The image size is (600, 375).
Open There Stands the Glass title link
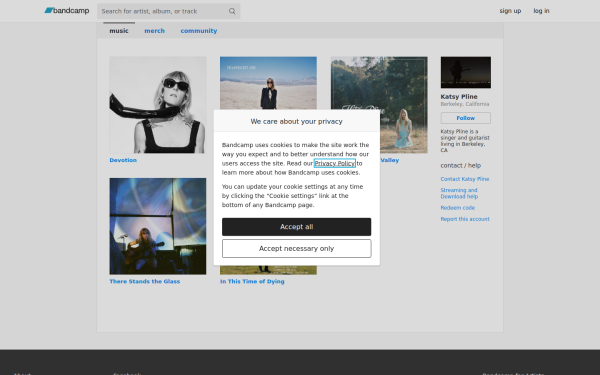coord(145,281)
